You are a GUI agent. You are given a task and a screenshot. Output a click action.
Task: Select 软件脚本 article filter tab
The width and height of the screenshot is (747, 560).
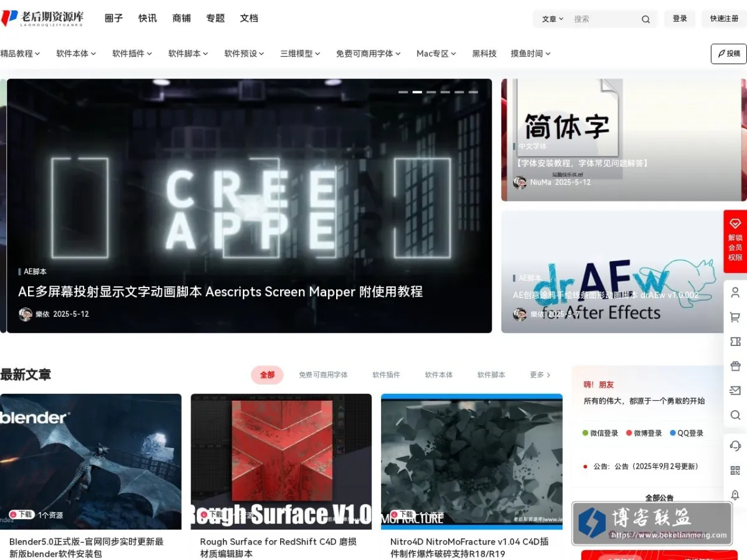(491, 375)
